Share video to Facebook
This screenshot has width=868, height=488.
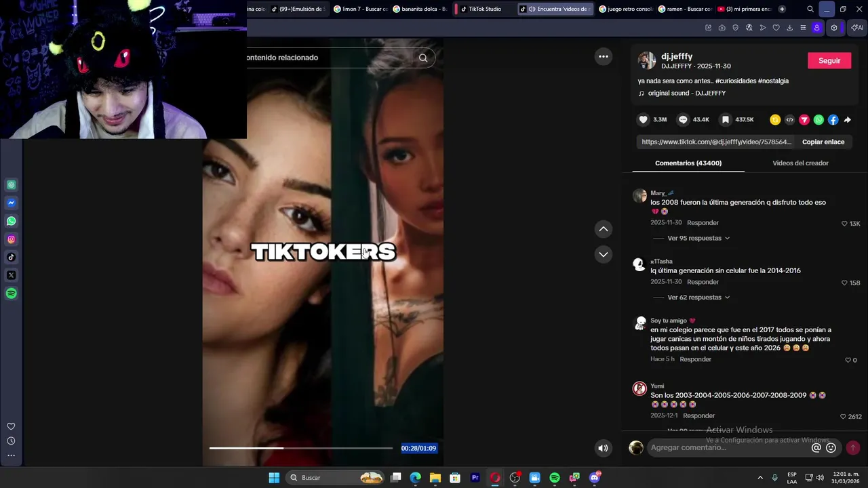[833, 120]
